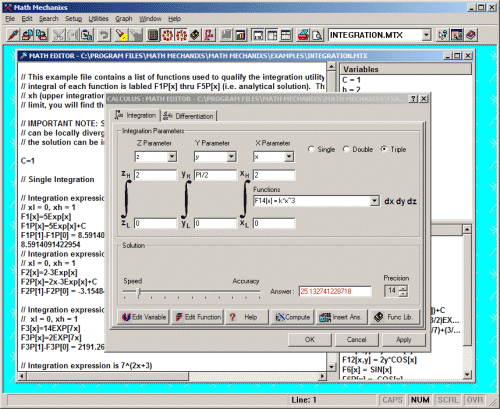The width and height of the screenshot is (500, 409).
Task: Click the question mark in Calculus dialog title
Action: click(x=413, y=98)
